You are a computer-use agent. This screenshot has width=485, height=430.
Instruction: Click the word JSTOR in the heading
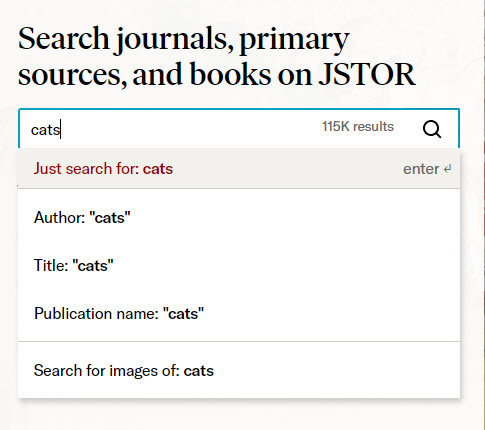pos(367,74)
